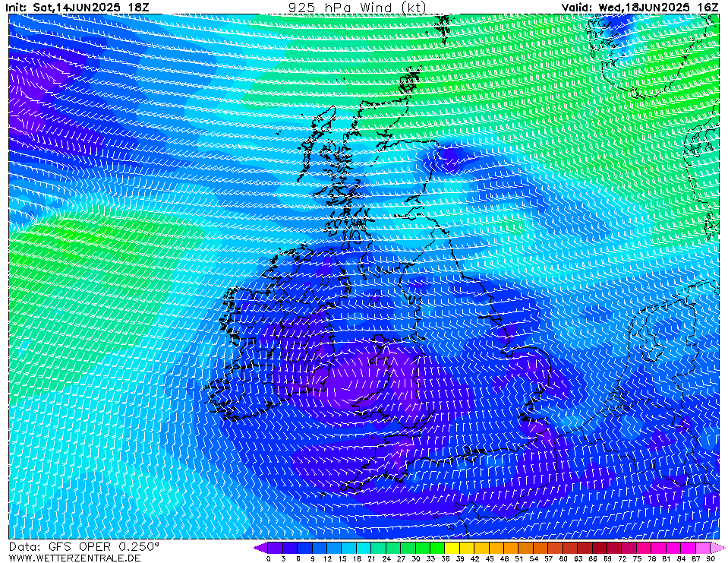This screenshot has width=728, height=563.
Task: Click the orange 48–51 kt legend swatch
Action: coord(511,548)
